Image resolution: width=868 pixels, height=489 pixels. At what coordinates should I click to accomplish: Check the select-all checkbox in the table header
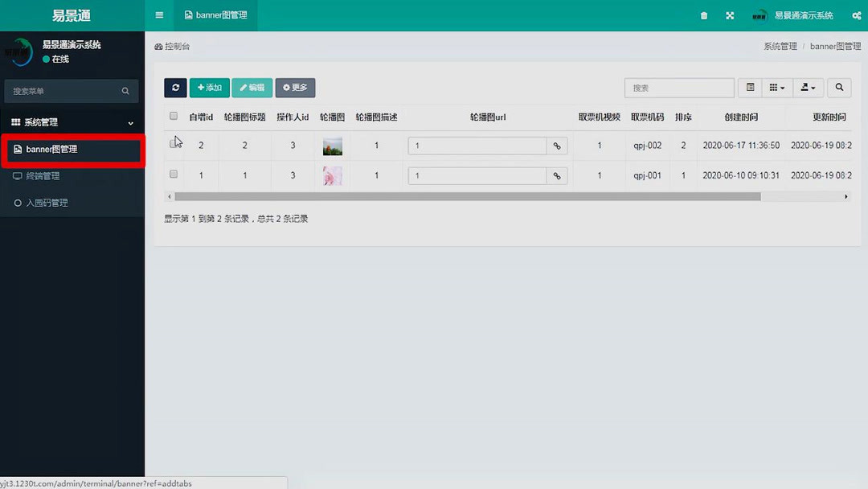174,116
